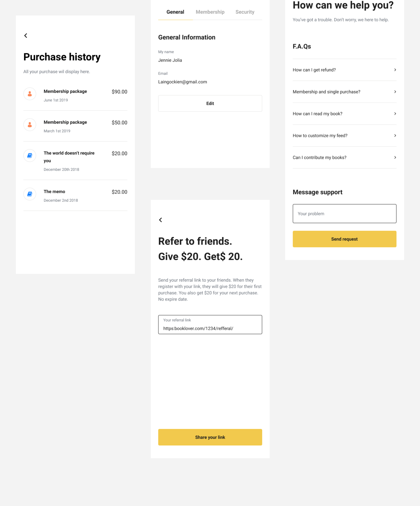The width and height of the screenshot is (420, 506).
Task: Open 'Can I contribute my books?' chevron
Action: pyautogui.click(x=395, y=158)
